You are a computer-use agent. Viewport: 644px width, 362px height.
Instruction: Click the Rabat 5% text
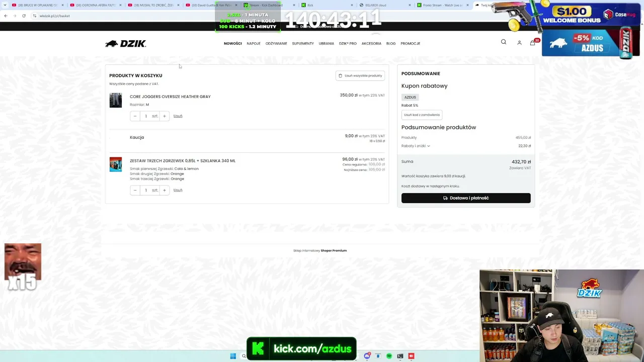(x=410, y=106)
